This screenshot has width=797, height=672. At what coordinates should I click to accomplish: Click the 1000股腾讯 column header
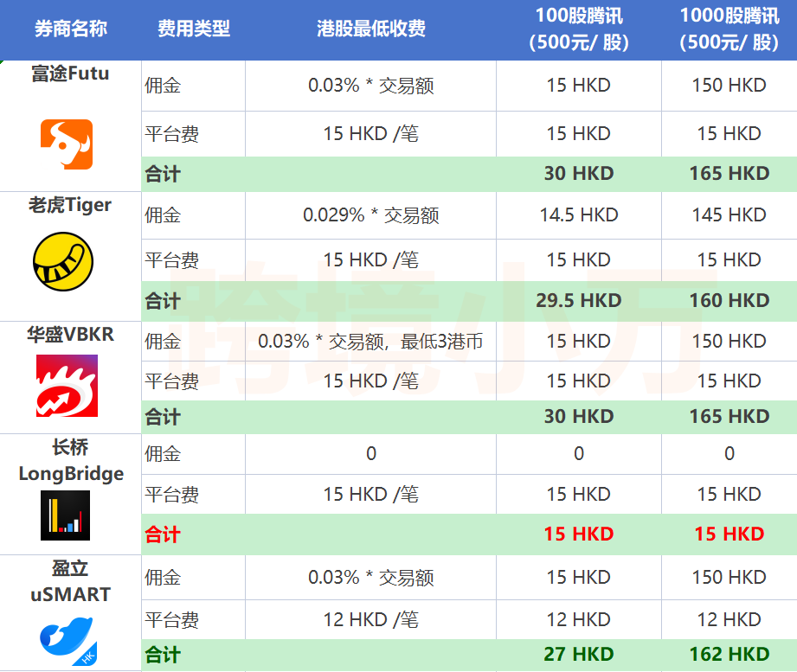point(730,29)
